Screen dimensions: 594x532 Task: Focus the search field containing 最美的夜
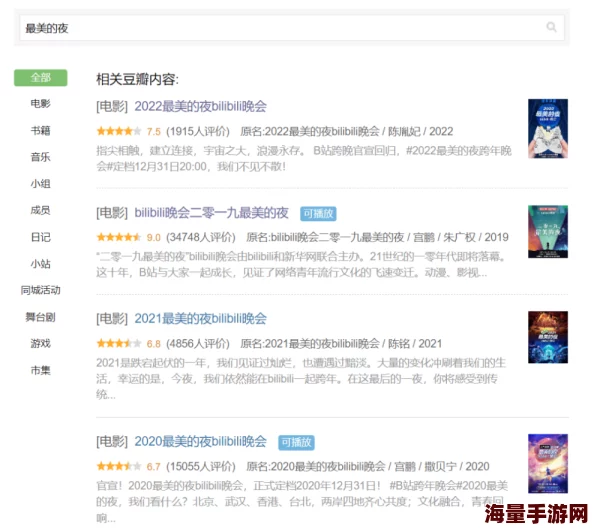[x=292, y=28]
